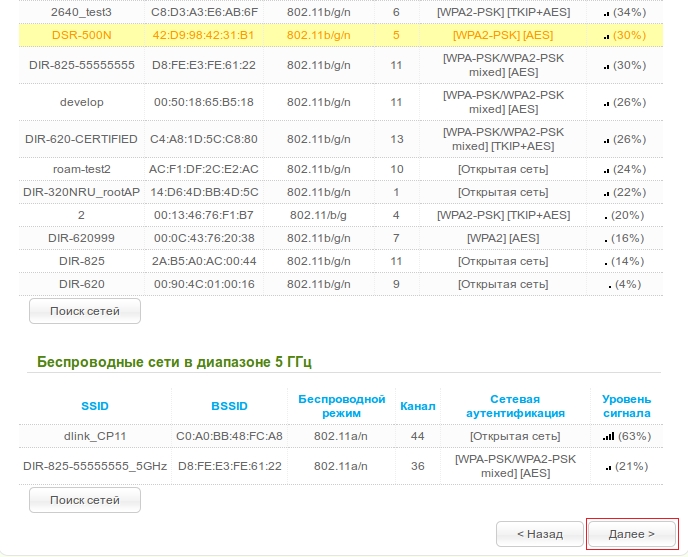Click the BSSID column header
This screenshot has height=557, width=688.
229,406
